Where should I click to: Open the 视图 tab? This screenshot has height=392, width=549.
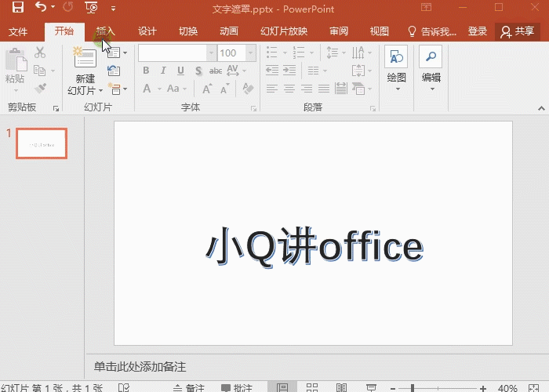coord(379,31)
